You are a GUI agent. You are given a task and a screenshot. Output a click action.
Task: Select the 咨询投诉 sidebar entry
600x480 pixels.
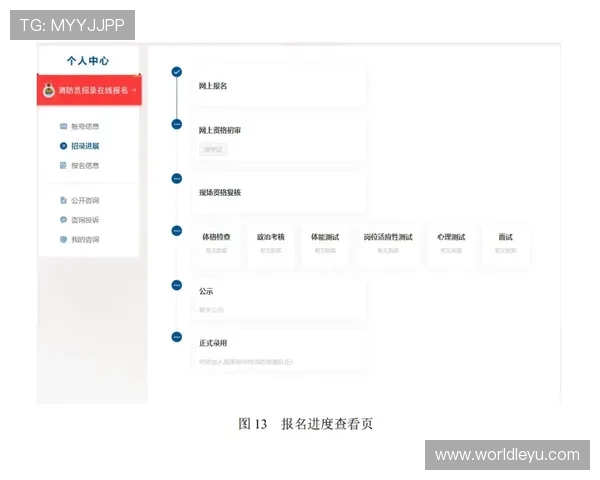pyautogui.click(x=80, y=220)
